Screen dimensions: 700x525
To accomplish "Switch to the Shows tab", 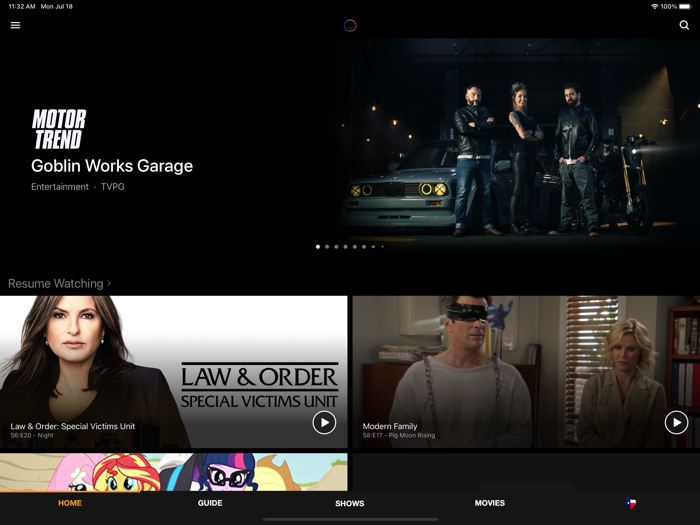I will click(x=350, y=504).
